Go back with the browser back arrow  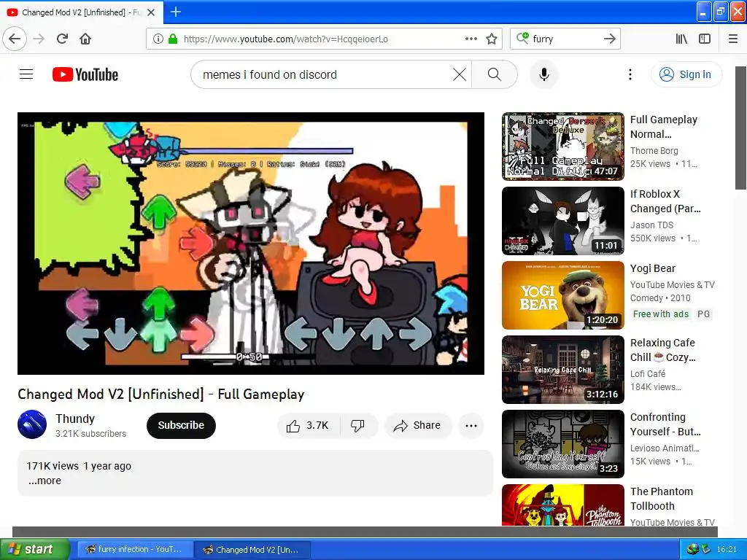[15, 39]
